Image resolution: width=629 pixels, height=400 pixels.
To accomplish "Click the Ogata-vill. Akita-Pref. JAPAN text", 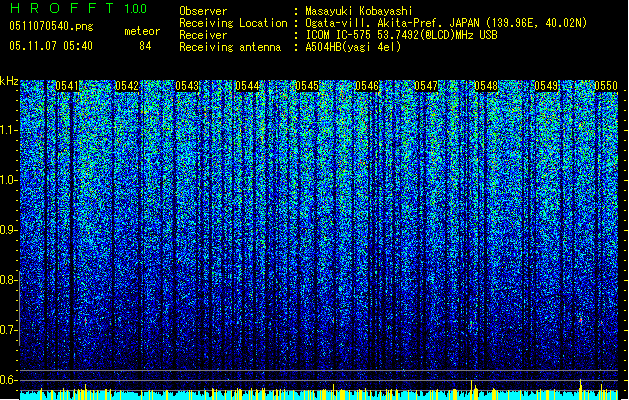I will 446,23.
